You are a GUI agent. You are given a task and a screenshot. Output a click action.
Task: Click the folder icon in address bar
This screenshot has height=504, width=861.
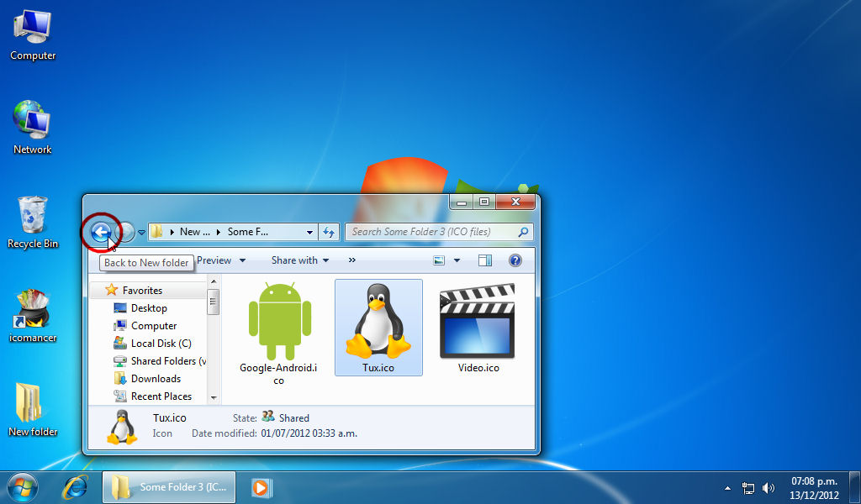[157, 232]
